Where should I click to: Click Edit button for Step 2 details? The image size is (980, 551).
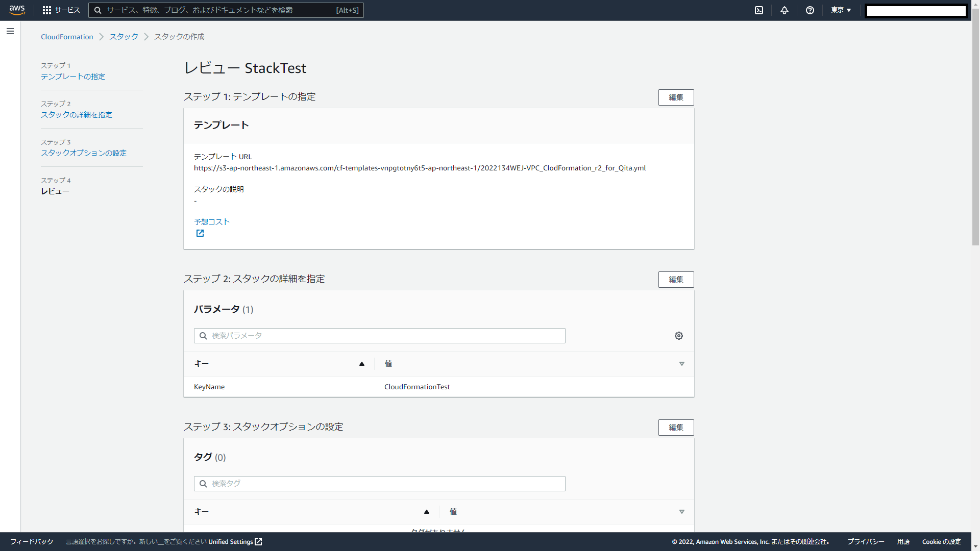(x=676, y=280)
